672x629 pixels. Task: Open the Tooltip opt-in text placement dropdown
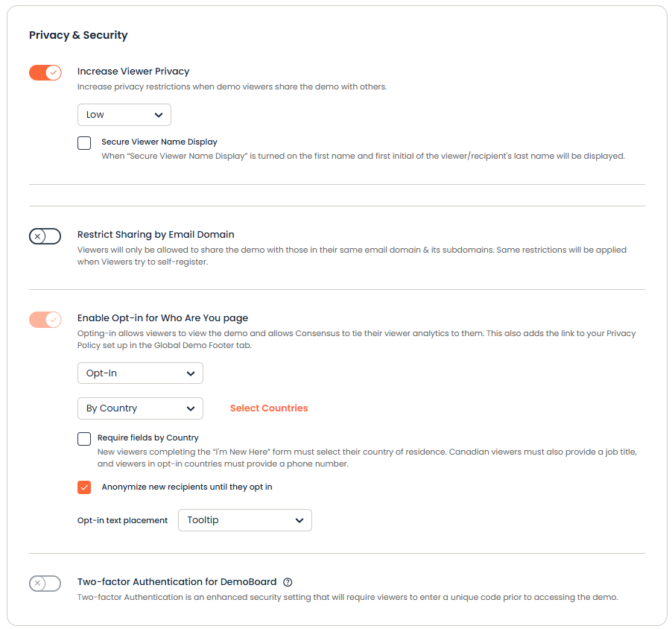(244, 520)
